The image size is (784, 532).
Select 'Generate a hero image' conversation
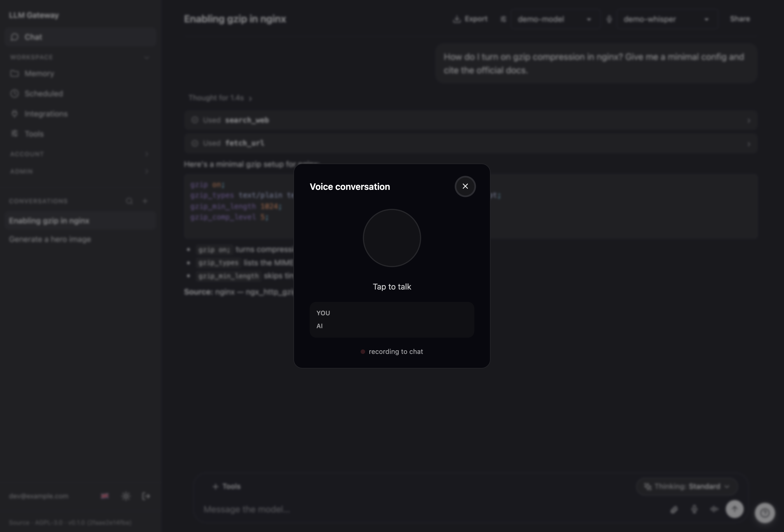(x=80, y=239)
